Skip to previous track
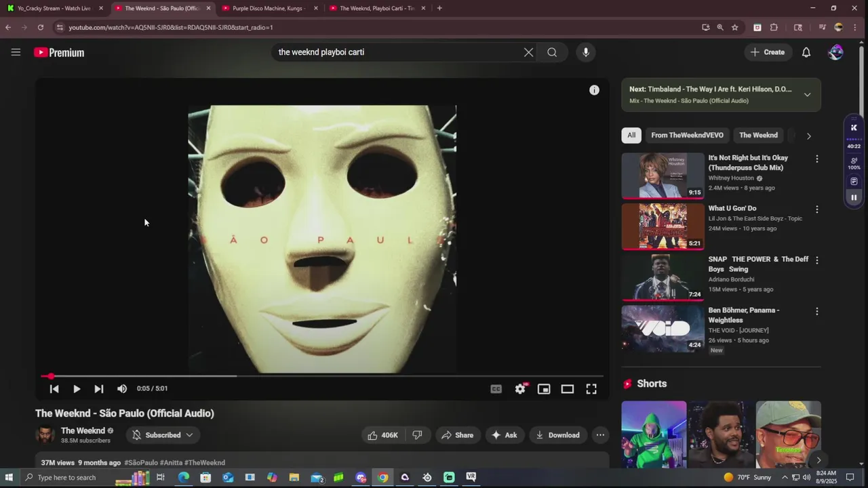Image resolution: width=868 pixels, height=488 pixels. [54, 388]
